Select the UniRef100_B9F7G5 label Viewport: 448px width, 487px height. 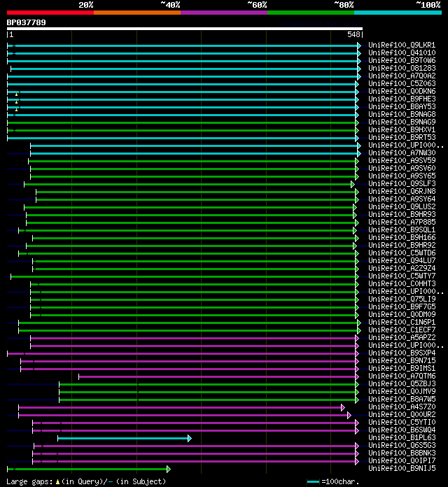402,307
